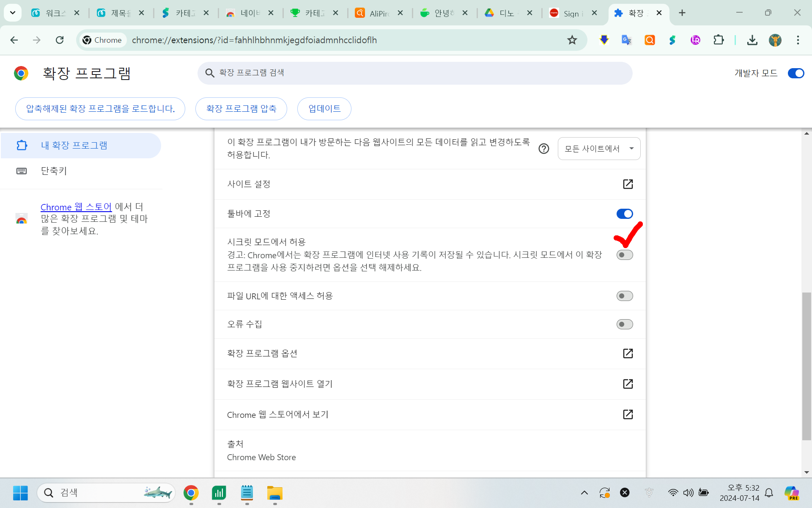Disable the 툴바에 고정 toggle

pyautogui.click(x=624, y=214)
